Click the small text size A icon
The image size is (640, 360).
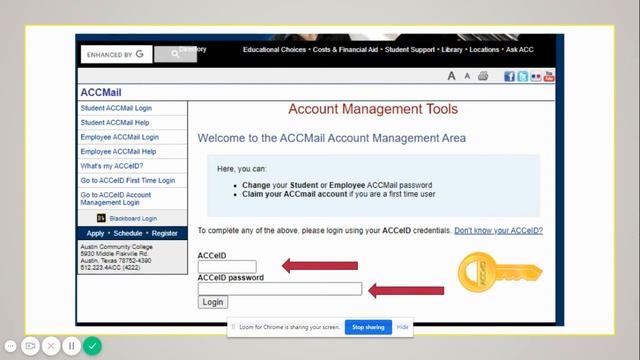pos(467,76)
